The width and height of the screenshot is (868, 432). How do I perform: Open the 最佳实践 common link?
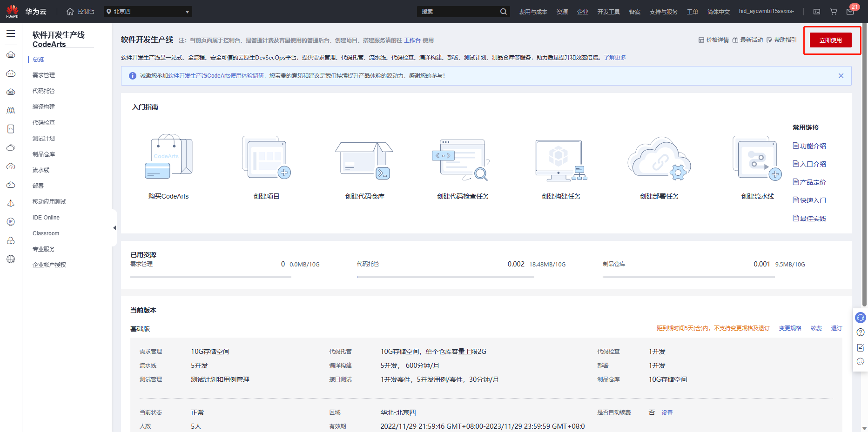click(x=809, y=219)
